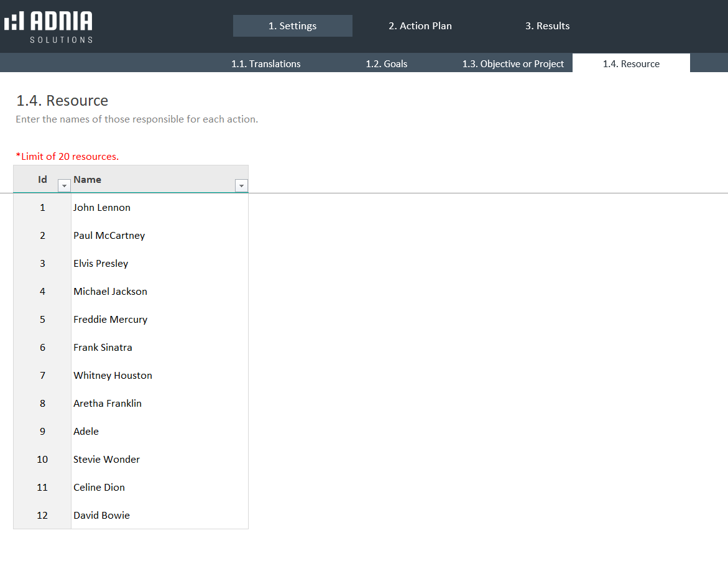The height and width of the screenshot is (561, 728).
Task: Select the 1.4. Resource sub-tab
Action: click(631, 64)
